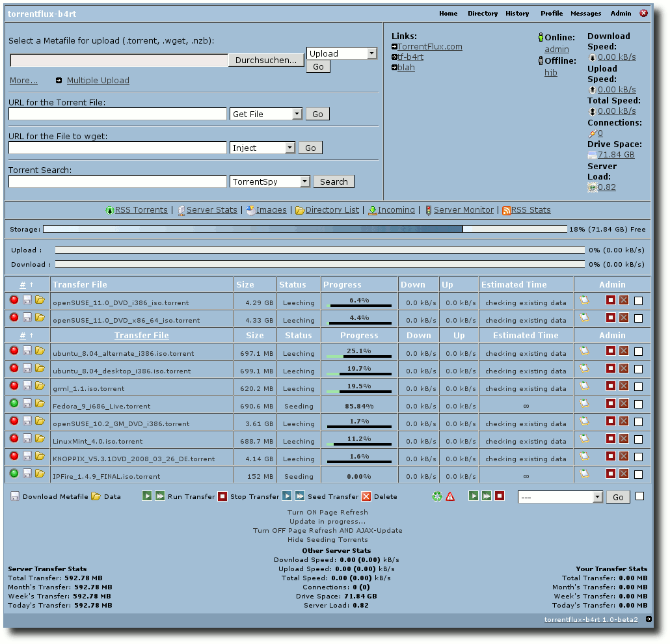Check the Fedora_9_i686_Live.torrent row box

[x=638, y=404]
